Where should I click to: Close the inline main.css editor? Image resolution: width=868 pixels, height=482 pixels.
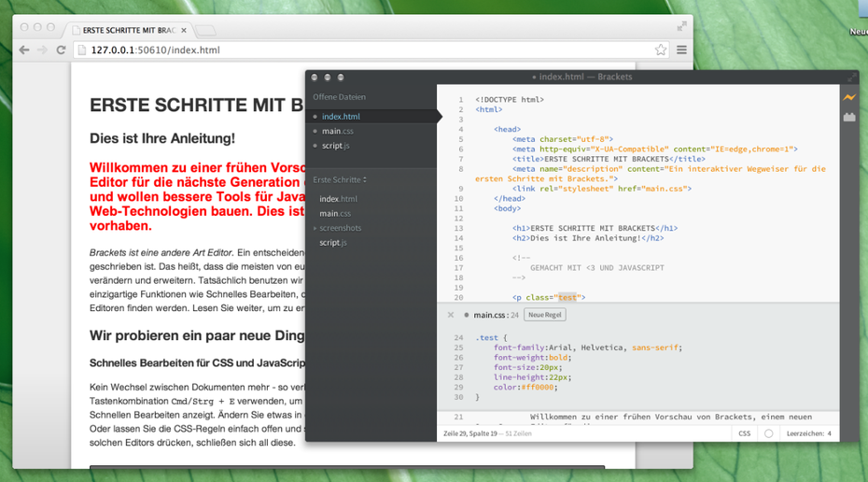[451, 315]
